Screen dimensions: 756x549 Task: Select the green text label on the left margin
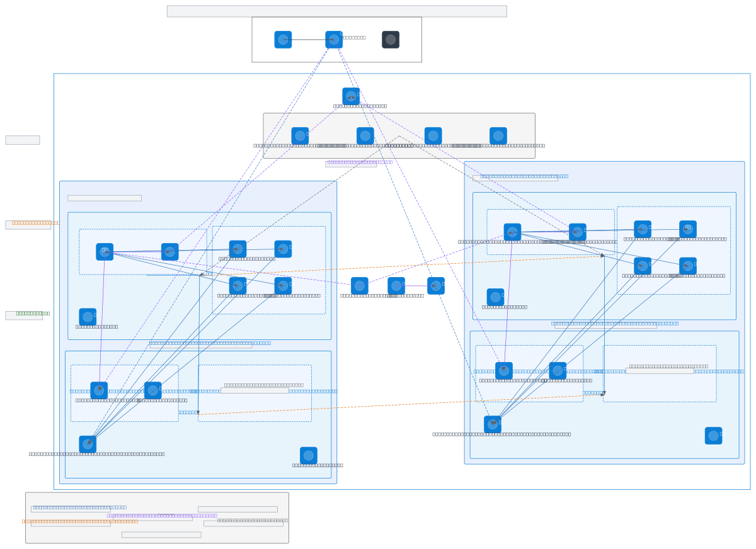33,314
